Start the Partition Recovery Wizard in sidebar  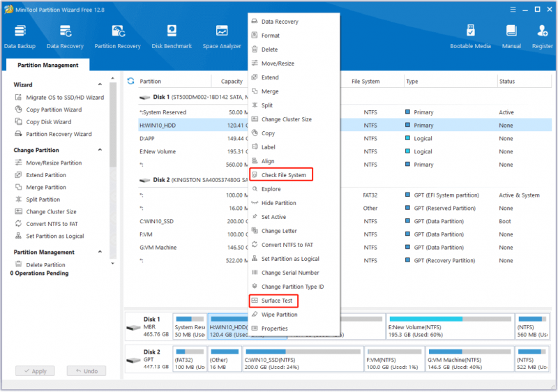point(54,134)
